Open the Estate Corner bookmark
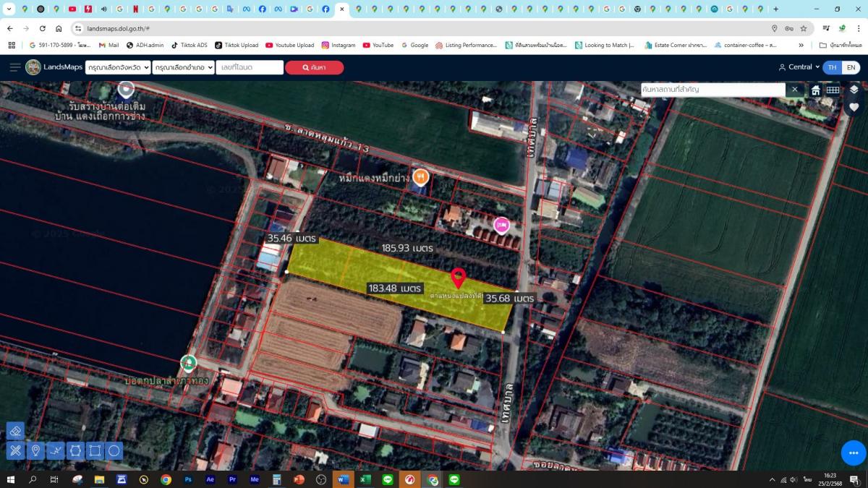868x488 pixels. pyautogui.click(x=676, y=45)
